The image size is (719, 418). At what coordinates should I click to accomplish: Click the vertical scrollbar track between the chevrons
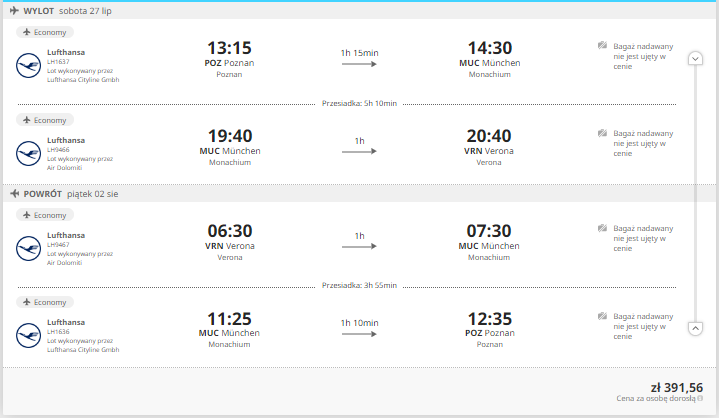tap(695, 193)
